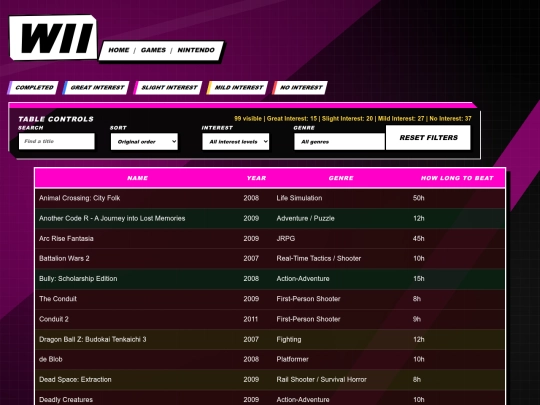The height and width of the screenshot is (405, 540).
Task: Click the 9h duration for Conduit 2
Action: pos(417,319)
